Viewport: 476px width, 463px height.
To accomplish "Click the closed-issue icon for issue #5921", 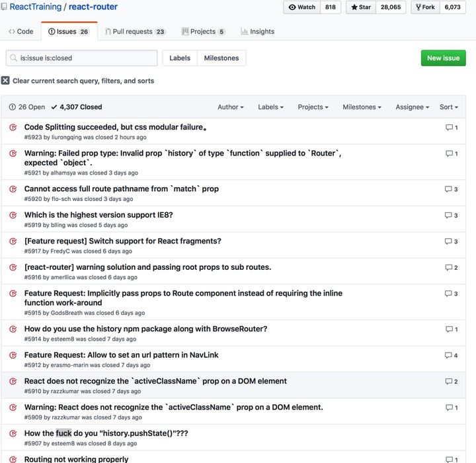I will 13,153.
